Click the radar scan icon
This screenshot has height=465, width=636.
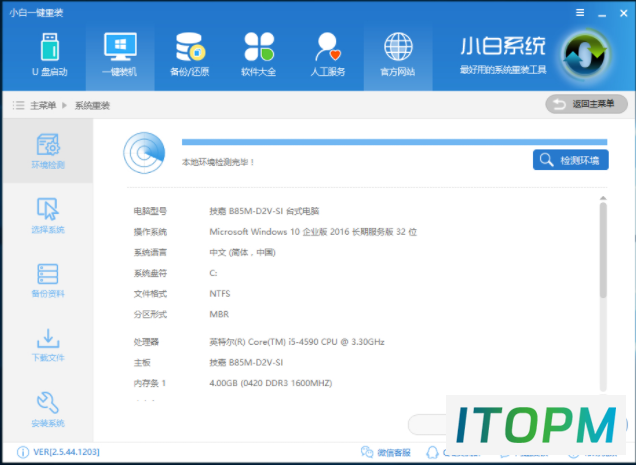click(144, 153)
